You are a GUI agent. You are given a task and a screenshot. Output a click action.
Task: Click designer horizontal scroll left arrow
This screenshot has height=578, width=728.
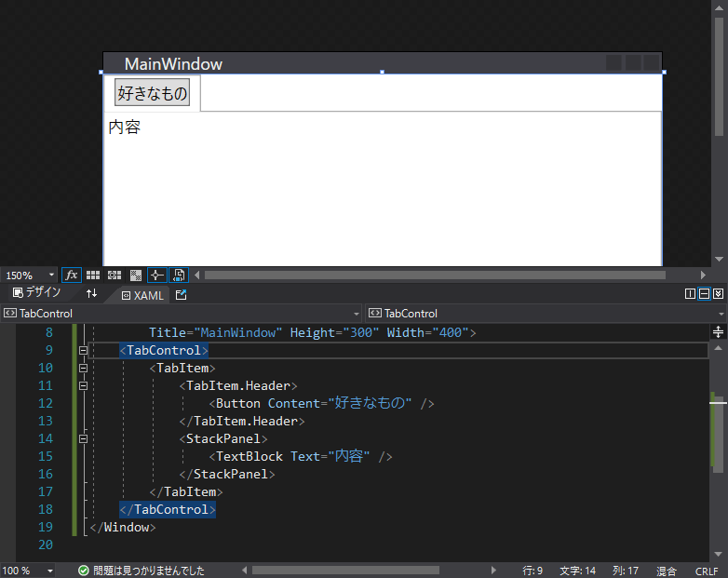point(196,276)
